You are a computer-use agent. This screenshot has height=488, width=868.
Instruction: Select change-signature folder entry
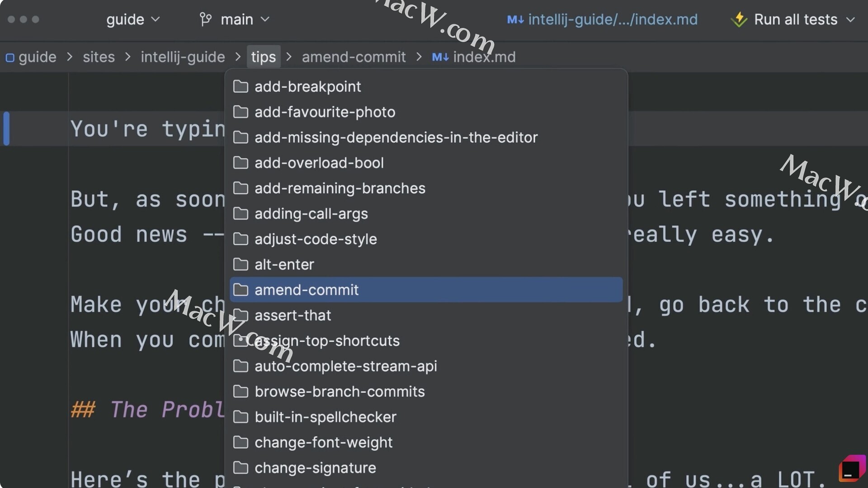(x=426, y=468)
